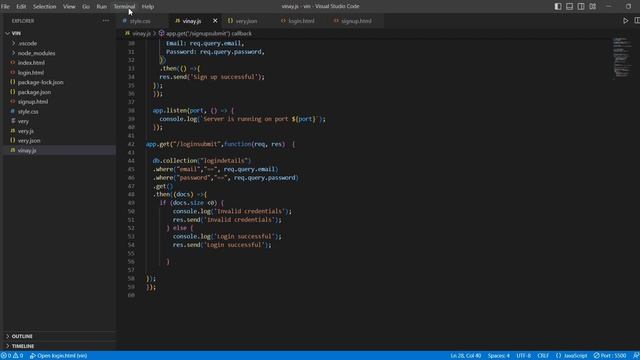Split the editor to the right
This screenshot has width=640, height=360.
[637, 20]
